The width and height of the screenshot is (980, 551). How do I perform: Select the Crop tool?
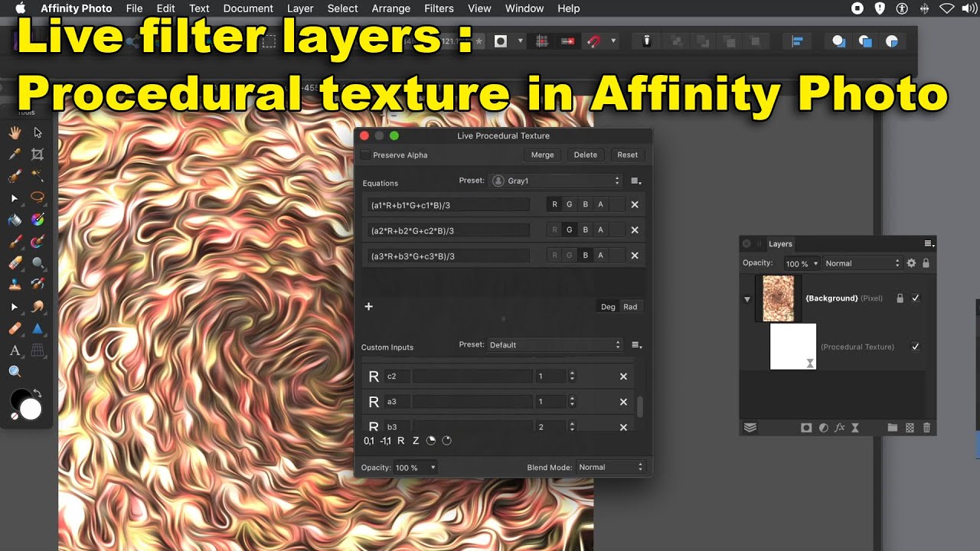(38, 155)
